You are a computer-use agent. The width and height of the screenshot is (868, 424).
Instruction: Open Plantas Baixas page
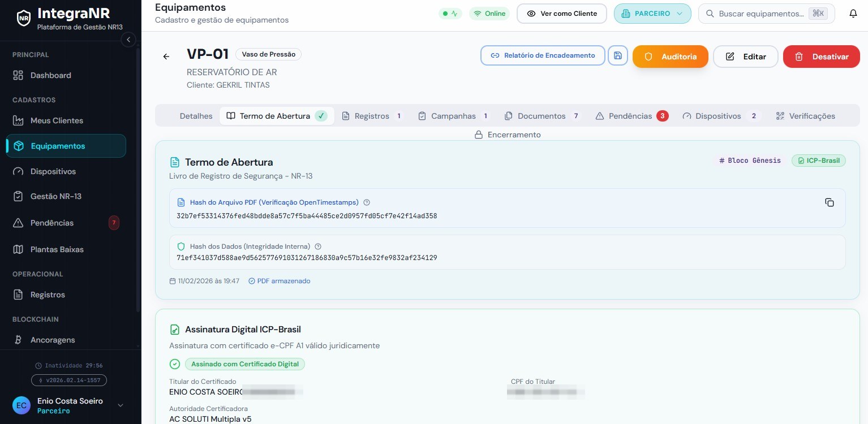66,249
